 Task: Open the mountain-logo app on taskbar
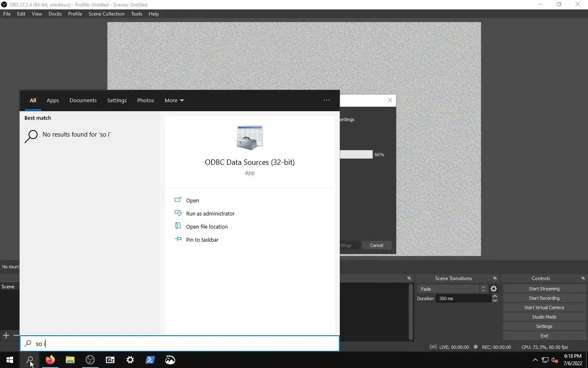click(x=170, y=360)
